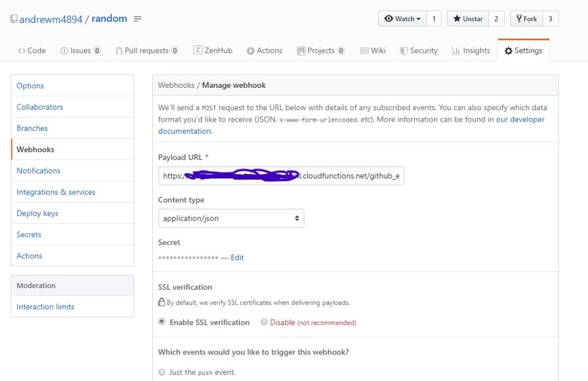Open the Content type dropdown
The image size is (588, 381).
point(231,219)
